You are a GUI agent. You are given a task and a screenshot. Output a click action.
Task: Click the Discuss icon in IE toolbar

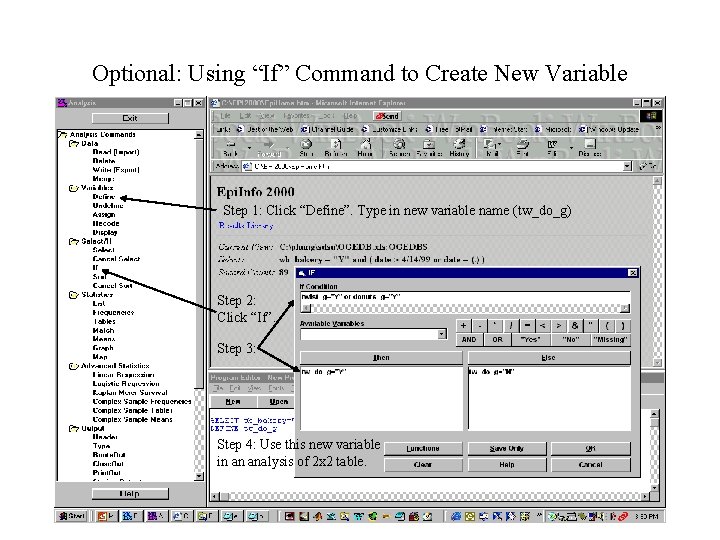tap(590, 148)
